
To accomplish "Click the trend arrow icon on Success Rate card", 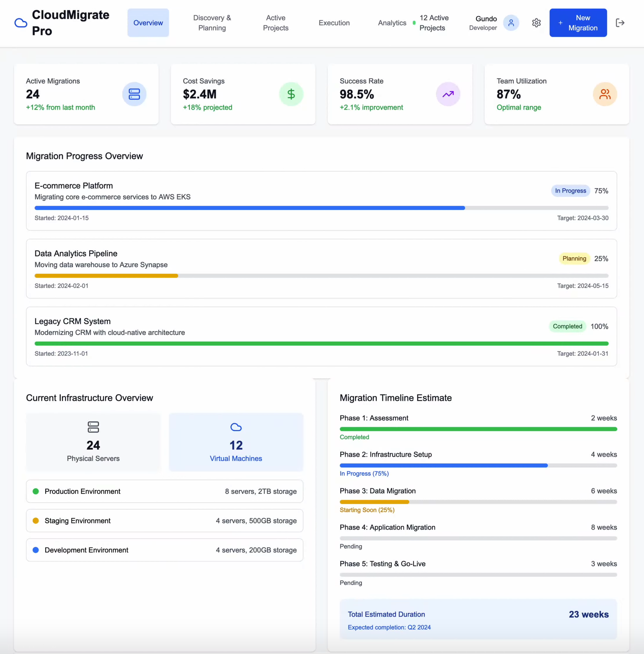I will (x=448, y=94).
